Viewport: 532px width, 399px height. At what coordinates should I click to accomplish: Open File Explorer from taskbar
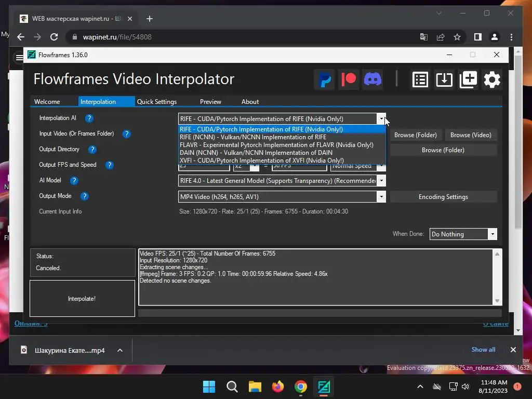(x=255, y=387)
